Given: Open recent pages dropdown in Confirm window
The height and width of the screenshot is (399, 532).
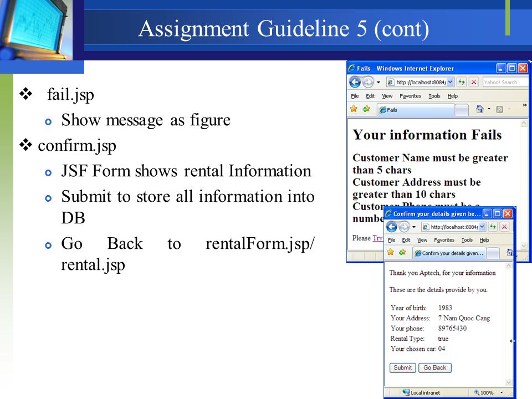Looking at the screenshot, I should tap(414, 227).
